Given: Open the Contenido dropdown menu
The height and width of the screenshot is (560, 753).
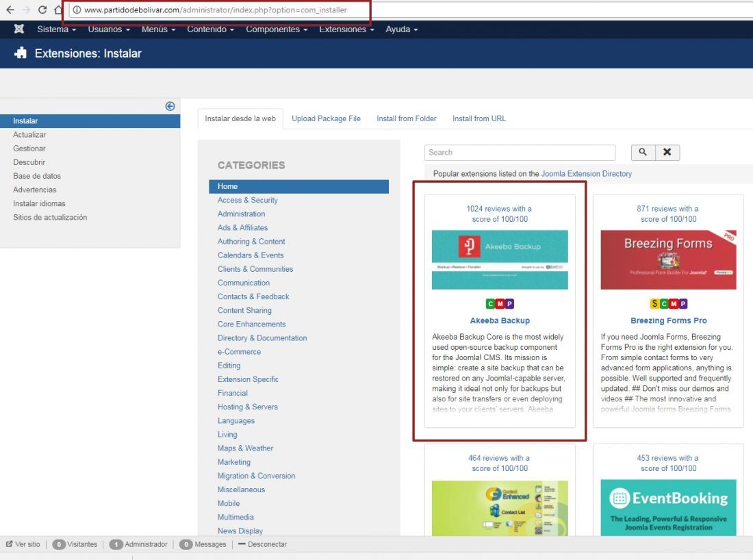Looking at the screenshot, I should pos(210,29).
